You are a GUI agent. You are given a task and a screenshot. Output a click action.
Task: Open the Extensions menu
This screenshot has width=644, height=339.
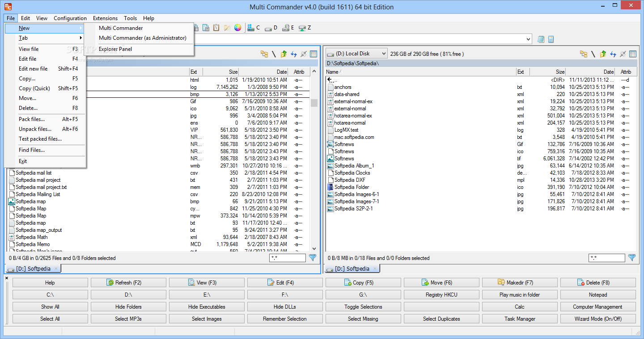[x=105, y=18]
